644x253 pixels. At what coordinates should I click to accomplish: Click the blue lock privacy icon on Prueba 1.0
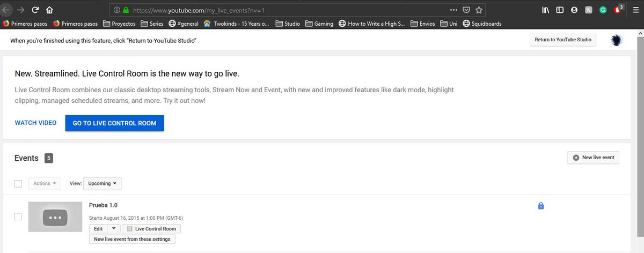tap(540, 206)
